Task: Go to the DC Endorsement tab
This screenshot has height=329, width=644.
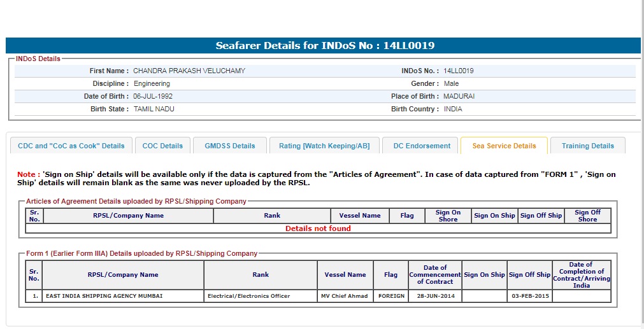Action: [x=422, y=146]
